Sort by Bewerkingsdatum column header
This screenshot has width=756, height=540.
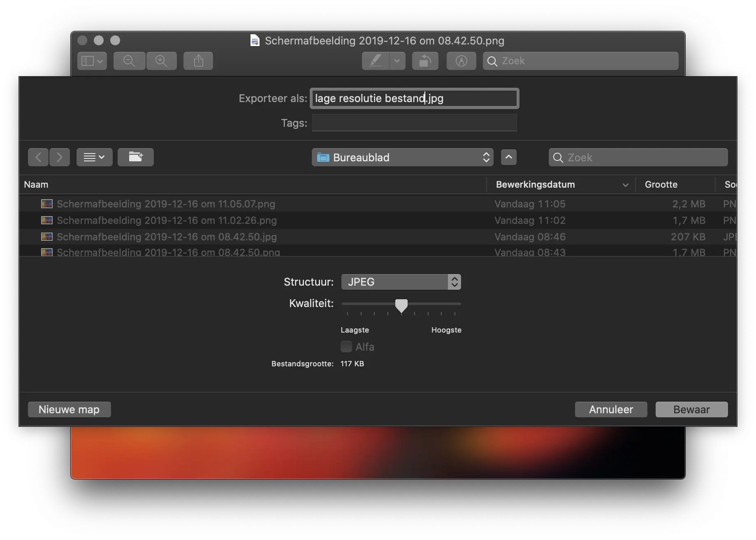[x=535, y=184]
